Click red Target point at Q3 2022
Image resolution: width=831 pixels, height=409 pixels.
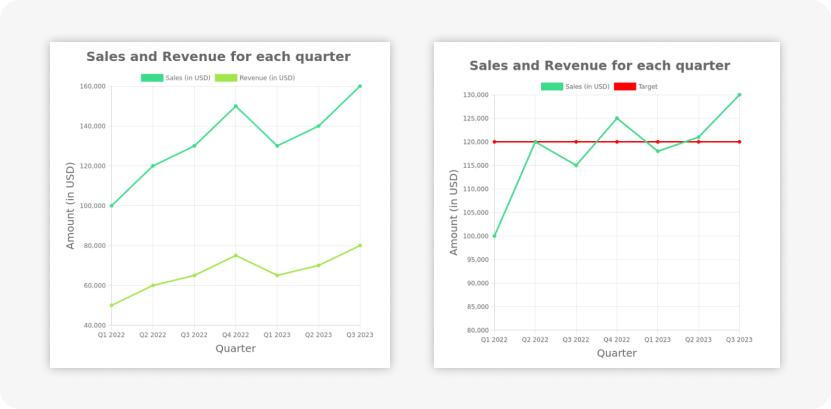click(x=576, y=142)
